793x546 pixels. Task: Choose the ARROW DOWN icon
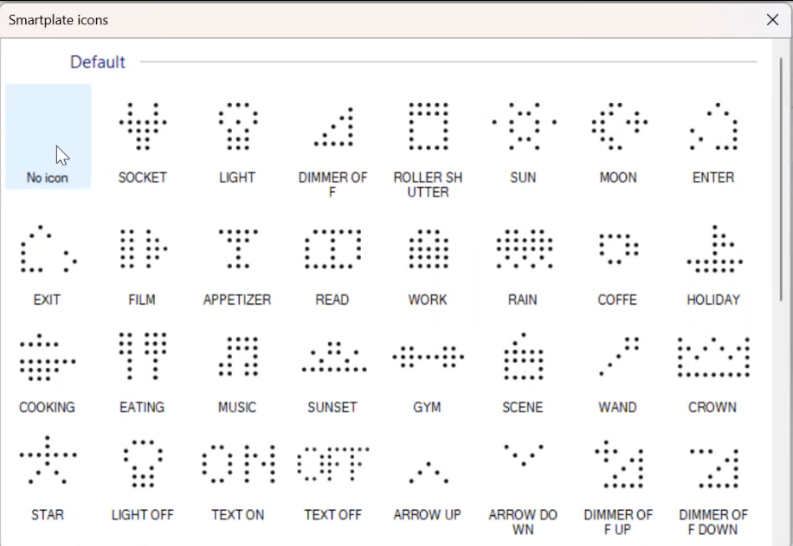tap(523, 455)
